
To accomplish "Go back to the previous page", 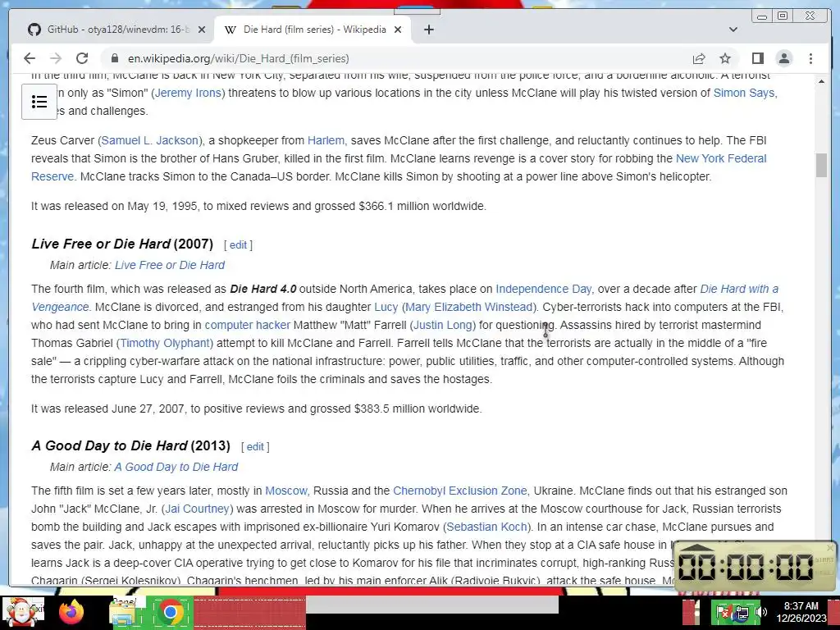I will [30, 58].
